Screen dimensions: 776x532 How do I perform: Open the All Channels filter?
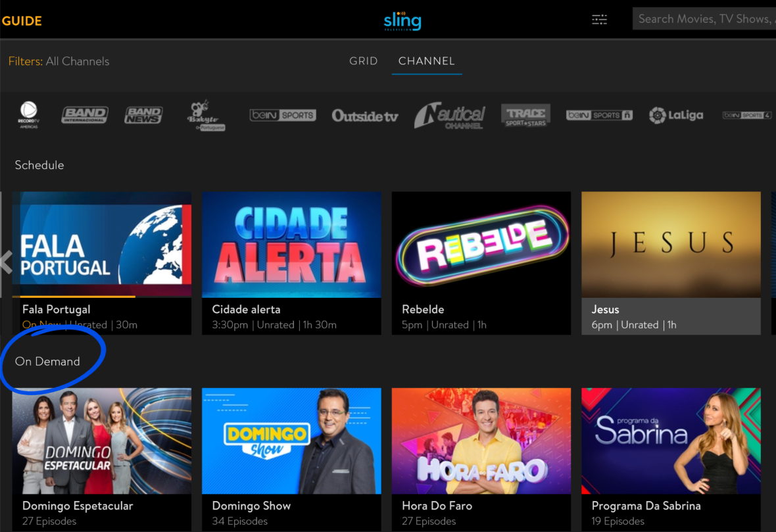[x=77, y=61]
